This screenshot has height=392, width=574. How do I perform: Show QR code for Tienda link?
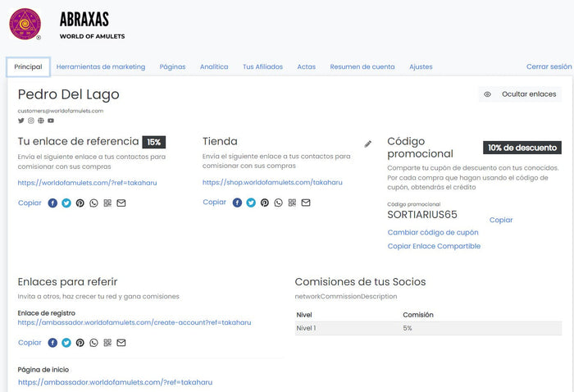click(x=292, y=203)
